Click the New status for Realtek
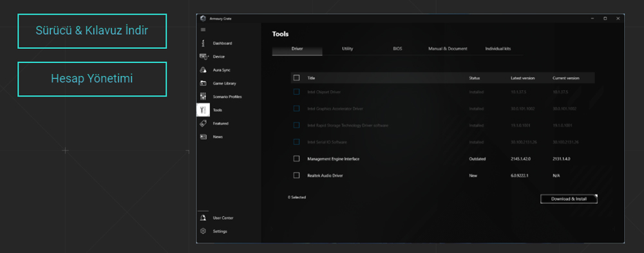The width and height of the screenshot is (644, 253). 473,176
